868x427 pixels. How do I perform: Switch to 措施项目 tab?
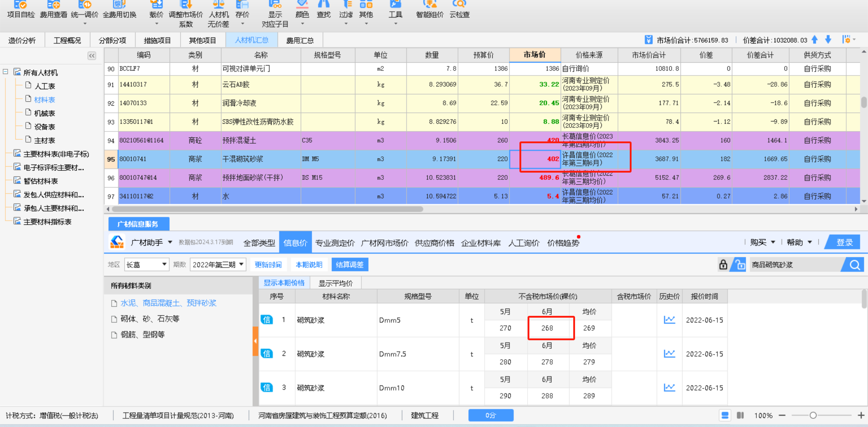click(x=157, y=40)
